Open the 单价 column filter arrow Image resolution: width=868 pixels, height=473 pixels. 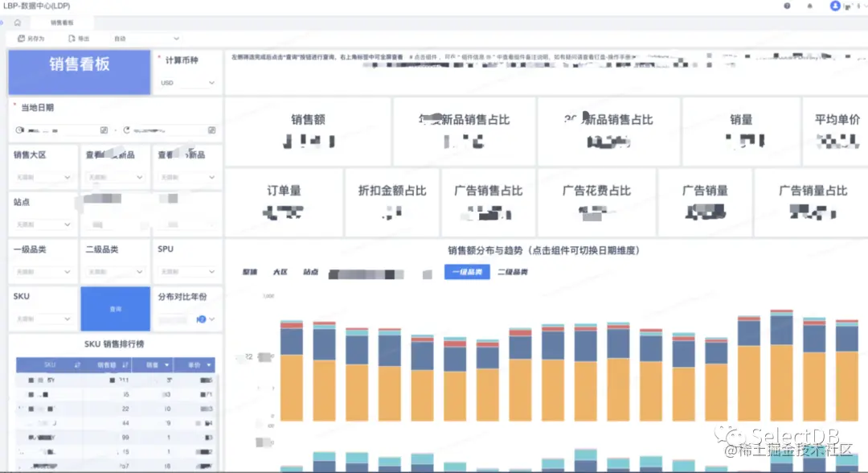[x=209, y=365]
